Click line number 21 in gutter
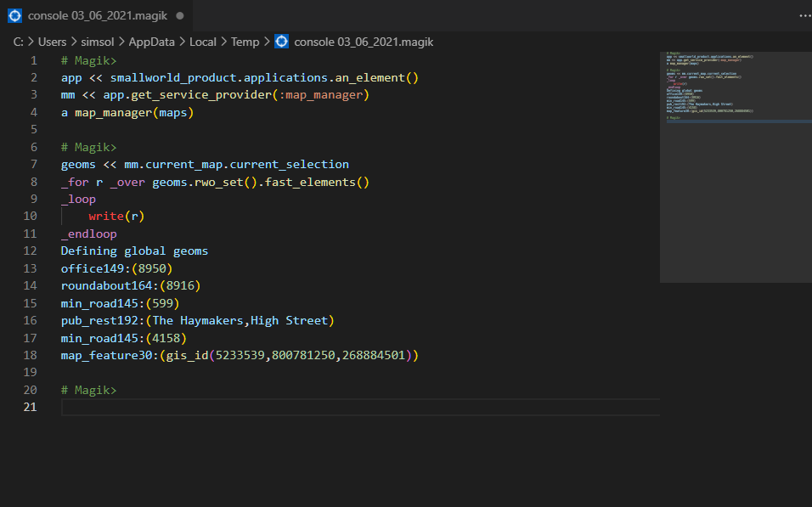Viewport: 812px width, 507px height. pos(30,407)
